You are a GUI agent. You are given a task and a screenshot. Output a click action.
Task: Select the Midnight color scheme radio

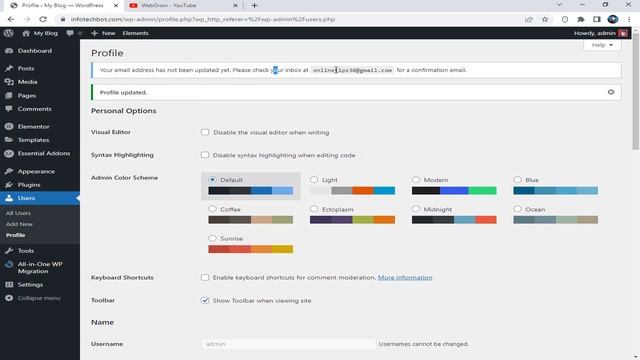[x=416, y=209]
